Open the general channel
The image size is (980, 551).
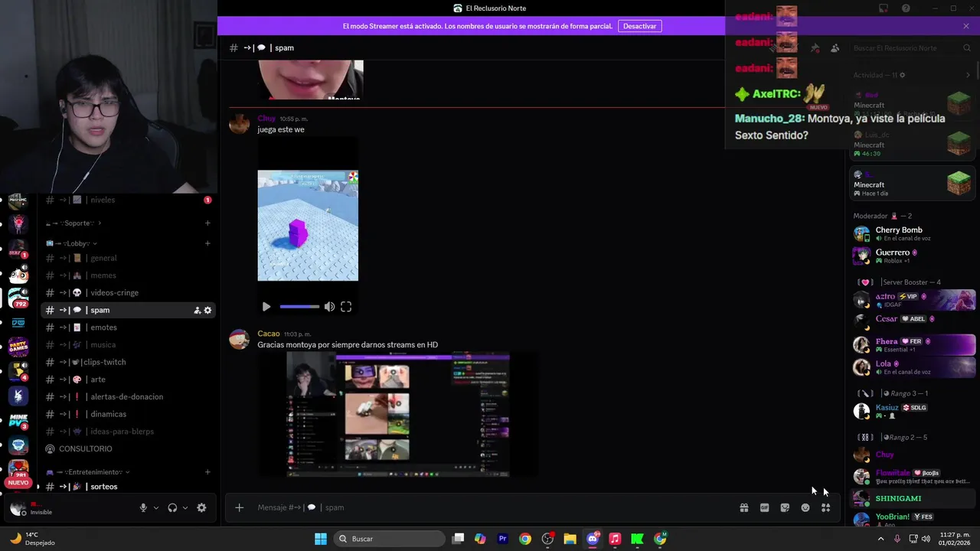[x=127, y=258]
